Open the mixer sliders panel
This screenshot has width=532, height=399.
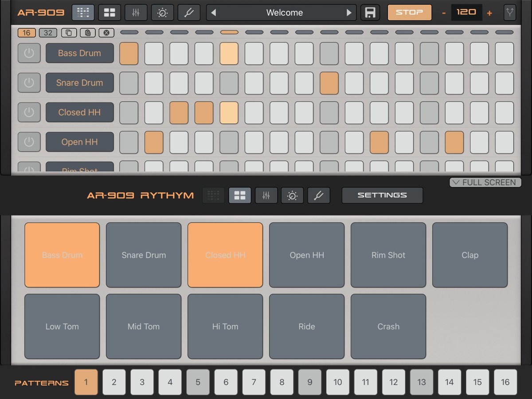coord(136,12)
